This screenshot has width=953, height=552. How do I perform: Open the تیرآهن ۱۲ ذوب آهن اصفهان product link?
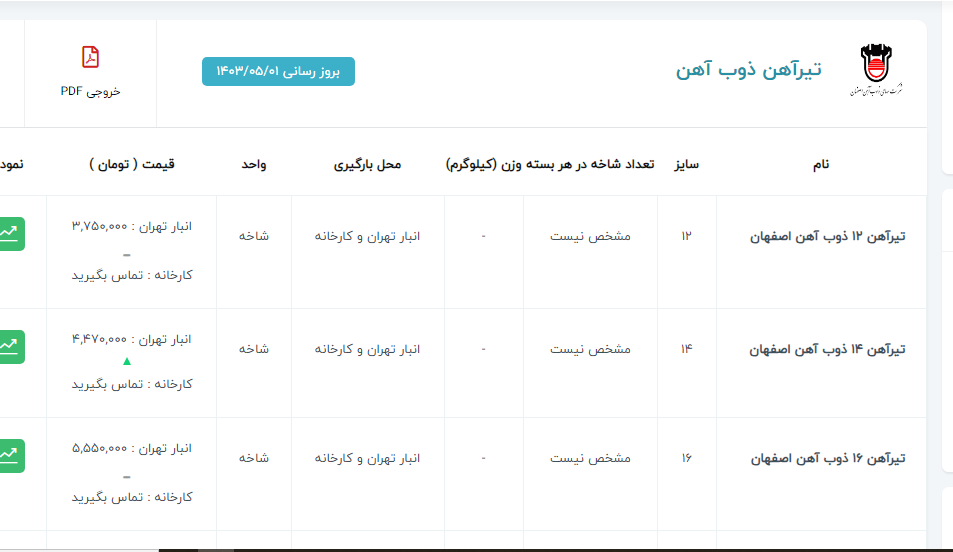[828, 237]
